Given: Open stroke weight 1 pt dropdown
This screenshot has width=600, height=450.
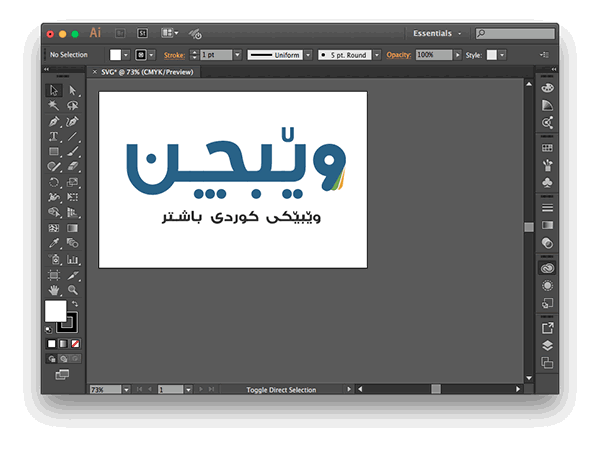Looking at the screenshot, I should [237, 55].
